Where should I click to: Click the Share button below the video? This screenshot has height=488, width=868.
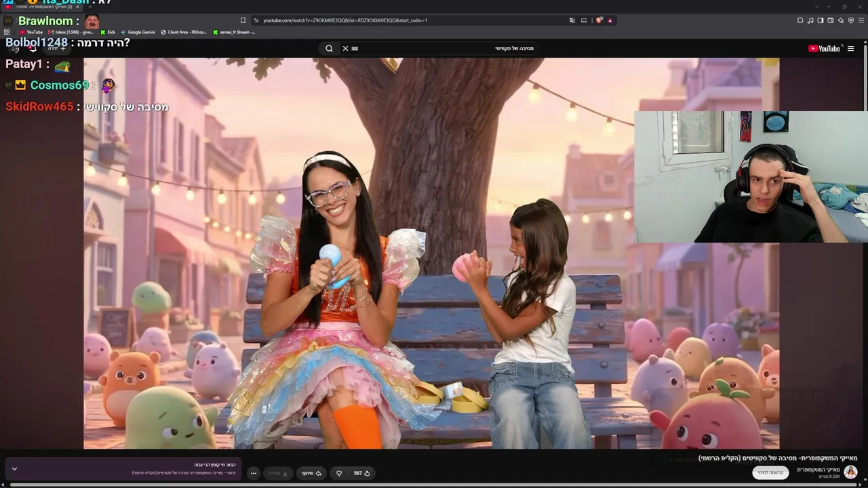311,473
